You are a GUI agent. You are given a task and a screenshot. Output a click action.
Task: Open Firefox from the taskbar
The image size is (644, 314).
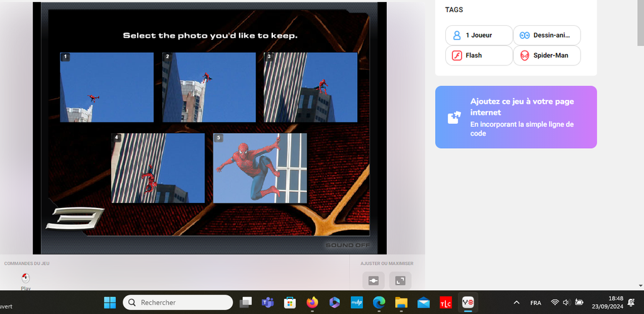pos(313,302)
